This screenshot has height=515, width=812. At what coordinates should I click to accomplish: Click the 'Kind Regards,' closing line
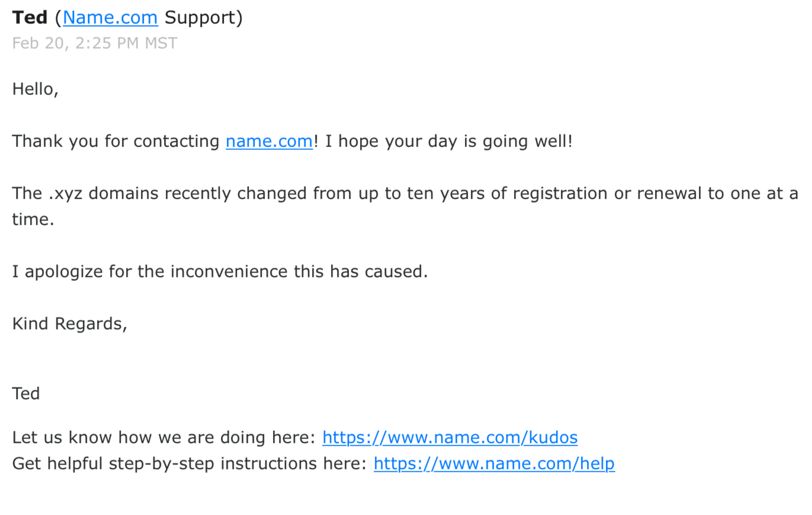point(69,324)
